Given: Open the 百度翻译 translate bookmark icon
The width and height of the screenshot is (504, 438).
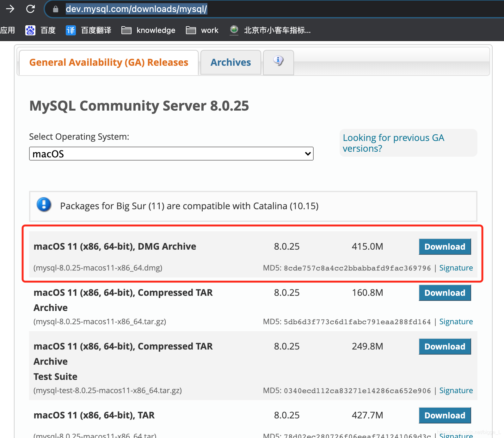Looking at the screenshot, I should pos(71,30).
